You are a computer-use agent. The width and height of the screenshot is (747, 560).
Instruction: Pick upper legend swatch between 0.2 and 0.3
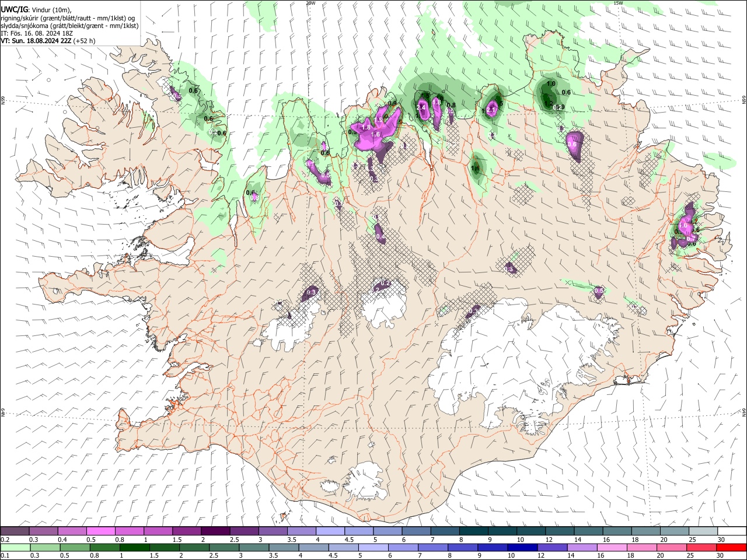pos(15,531)
